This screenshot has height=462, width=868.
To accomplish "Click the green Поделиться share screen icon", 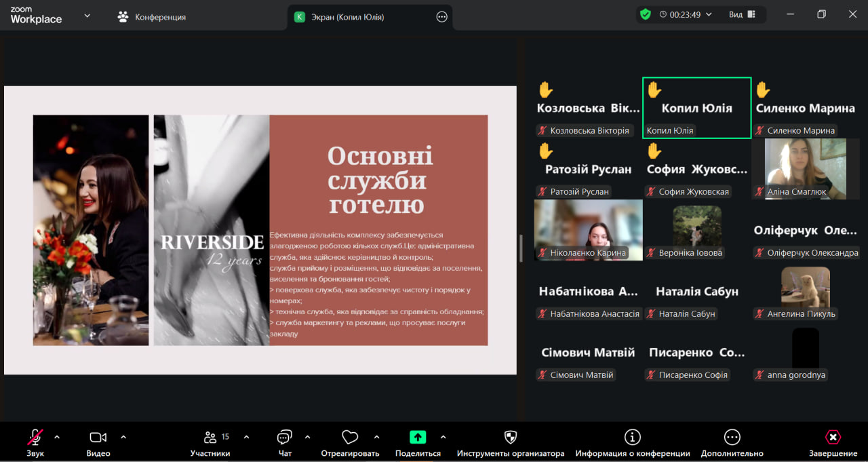I will click(418, 438).
